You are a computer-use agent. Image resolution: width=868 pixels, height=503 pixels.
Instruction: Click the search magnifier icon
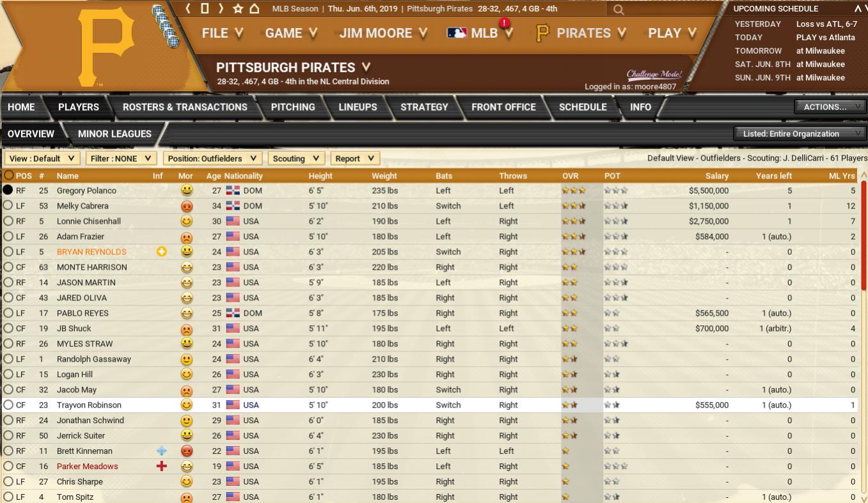click(618, 10)
